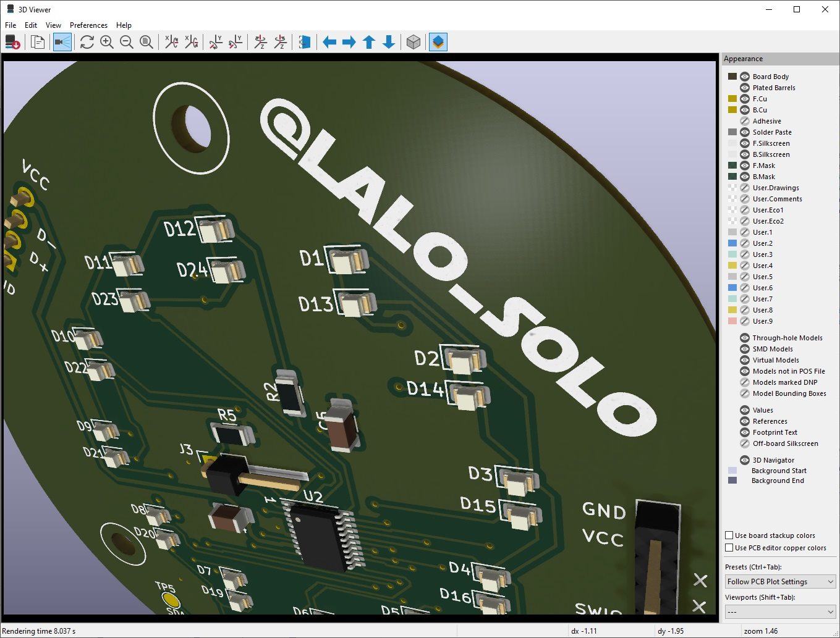Hide Virtual Models
The image size is (840, 638).
pyautogui.click(x=745, y=360)
